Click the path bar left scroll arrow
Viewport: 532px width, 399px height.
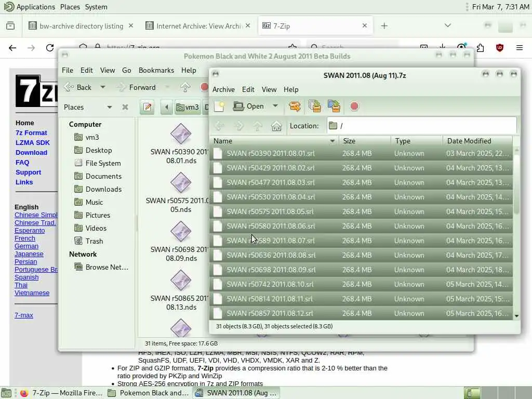click(x=166, y=107)
